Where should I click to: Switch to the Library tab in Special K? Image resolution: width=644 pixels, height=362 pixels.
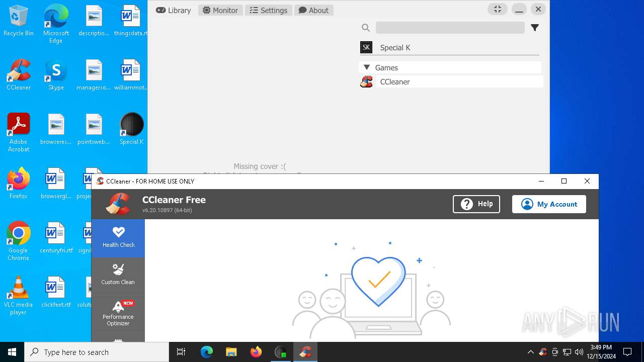pos(174,10)
